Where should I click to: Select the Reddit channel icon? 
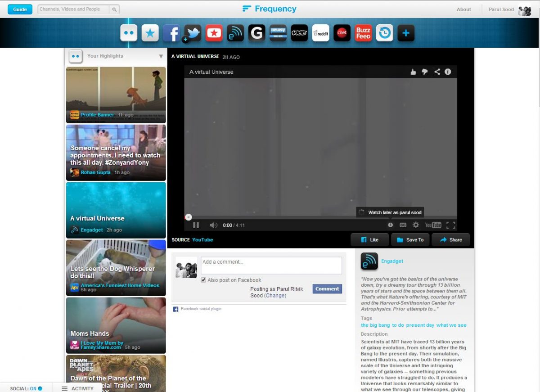coord(321,33)
